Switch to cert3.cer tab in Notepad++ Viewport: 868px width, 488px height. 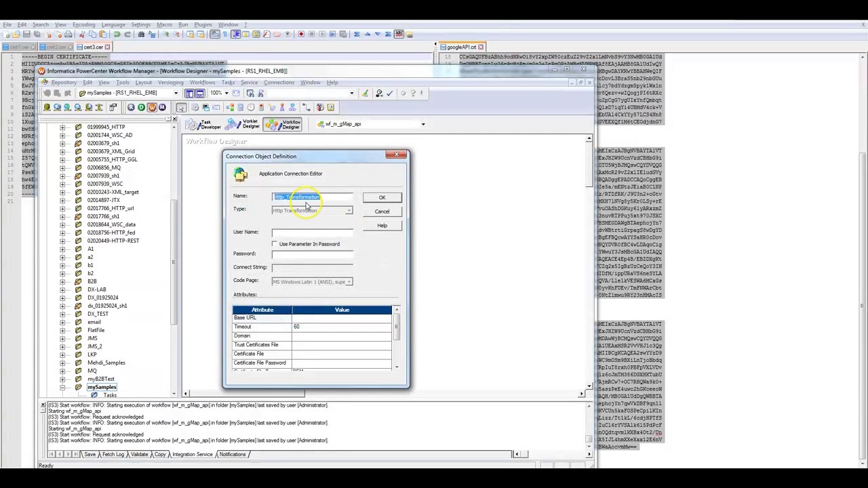pos(93,47)
